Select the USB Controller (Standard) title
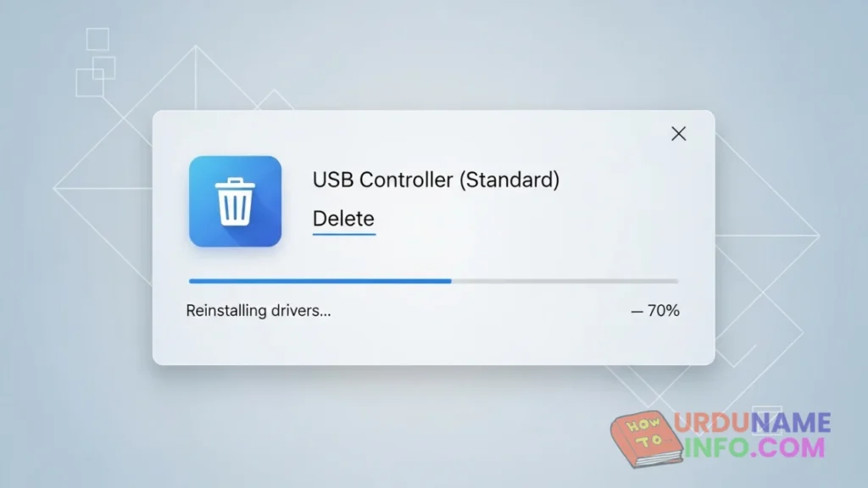This screenshot has height=488, width=868. click(436, 180)
